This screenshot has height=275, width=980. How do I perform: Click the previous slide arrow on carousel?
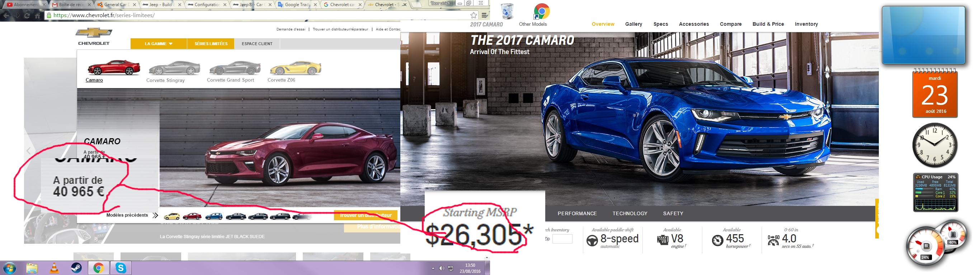point(29,151)
